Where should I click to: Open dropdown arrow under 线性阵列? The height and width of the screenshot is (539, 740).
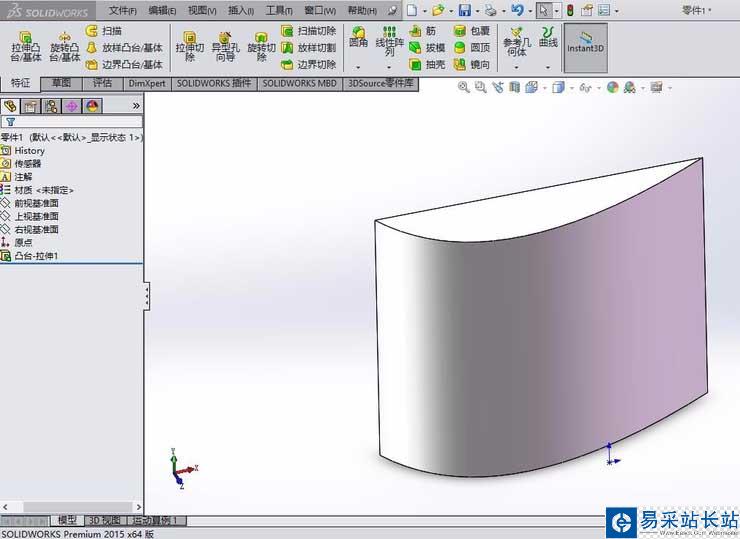pos(389,67)
